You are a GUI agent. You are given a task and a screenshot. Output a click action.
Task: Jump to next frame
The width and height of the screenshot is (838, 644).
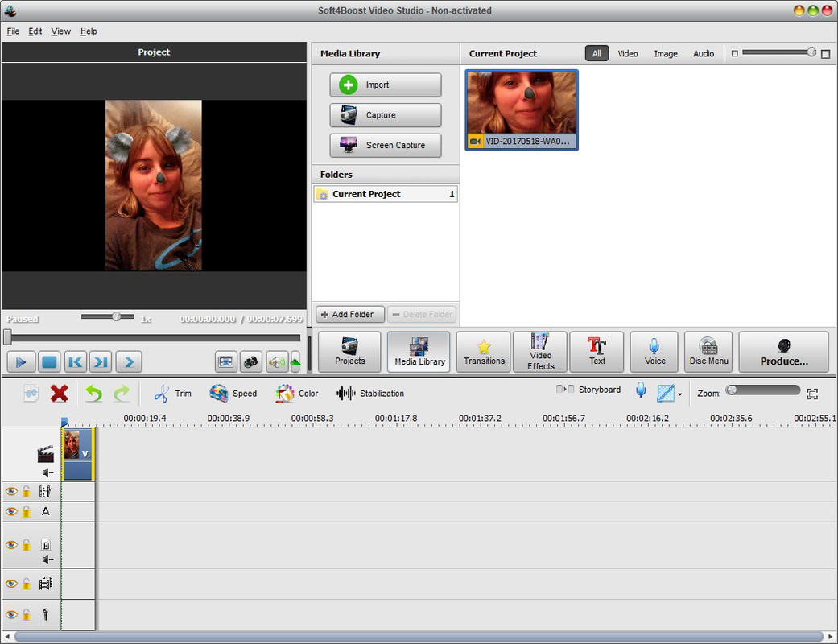[x=101, y=362]
